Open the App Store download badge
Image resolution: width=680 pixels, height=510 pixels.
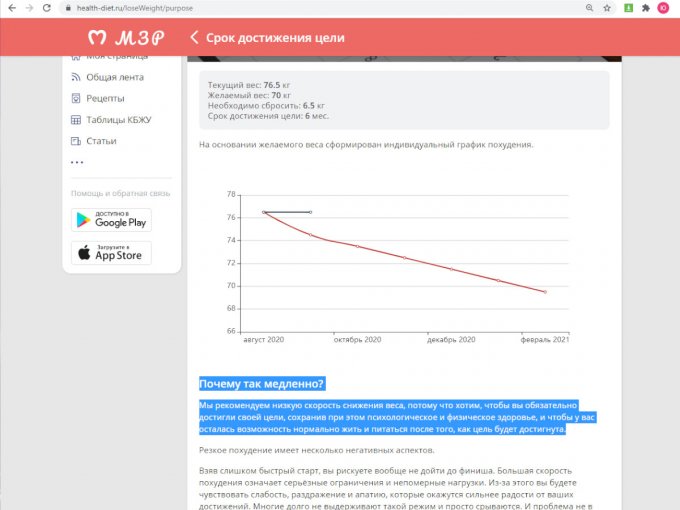[x=111, y=253]
